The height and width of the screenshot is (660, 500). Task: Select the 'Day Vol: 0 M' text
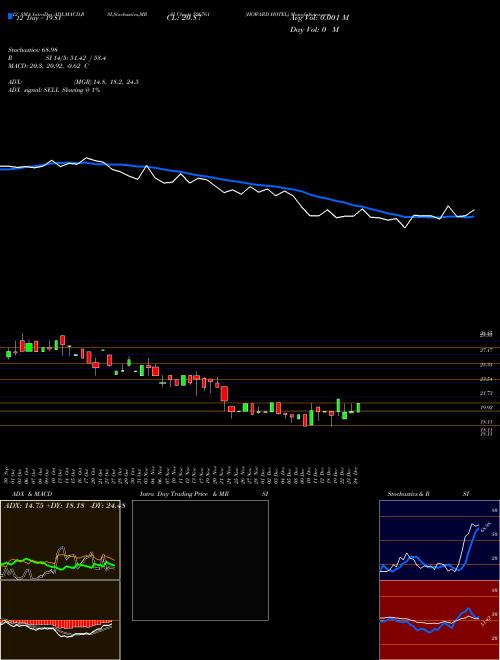[x=314, y=30]
